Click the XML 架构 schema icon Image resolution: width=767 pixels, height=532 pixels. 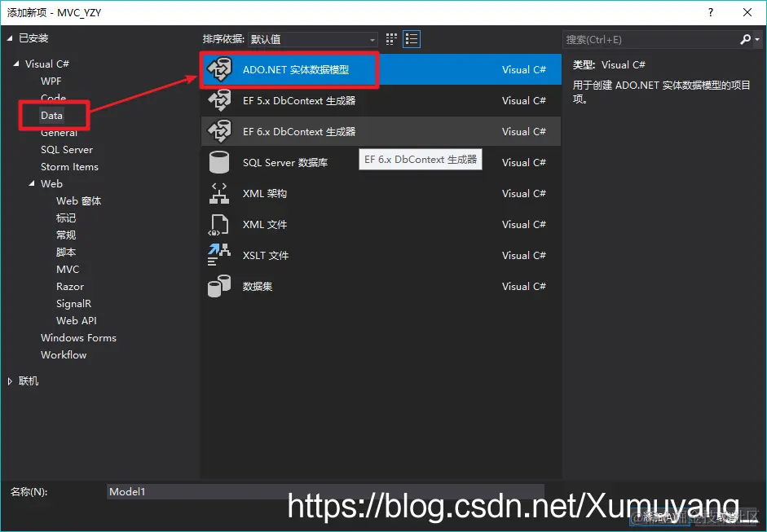[219, 193]
